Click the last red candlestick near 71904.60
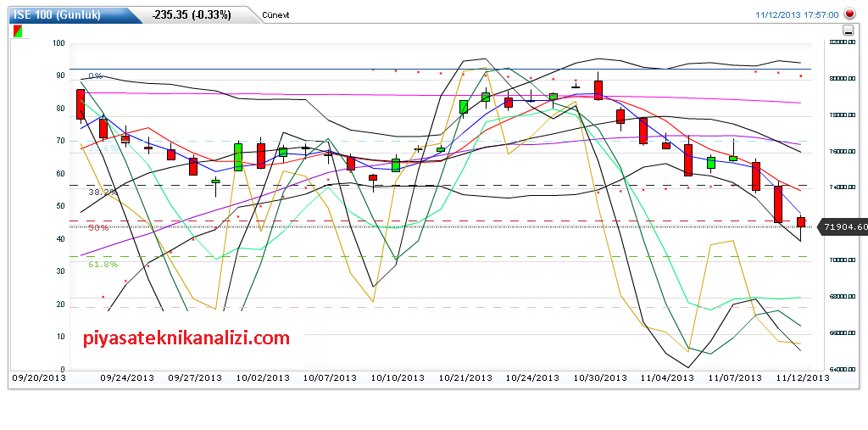Viewport: 868px width, 430px height. (x=801, y=221)
